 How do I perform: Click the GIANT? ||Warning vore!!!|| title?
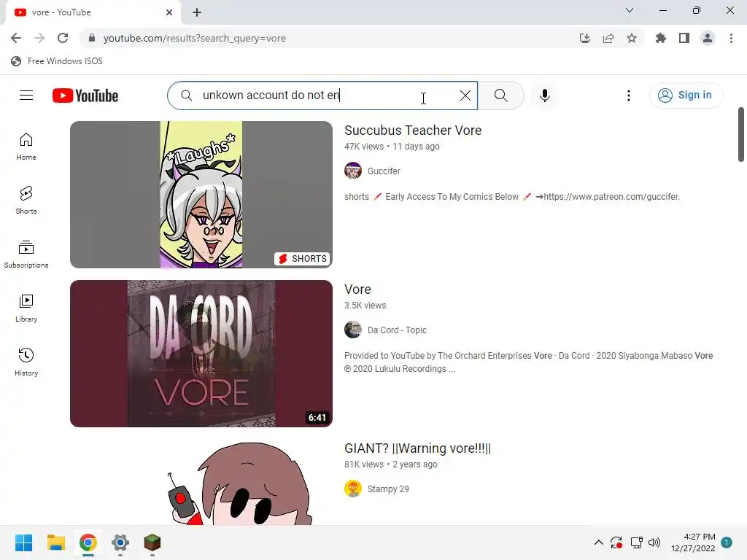[x=417, y=448]
